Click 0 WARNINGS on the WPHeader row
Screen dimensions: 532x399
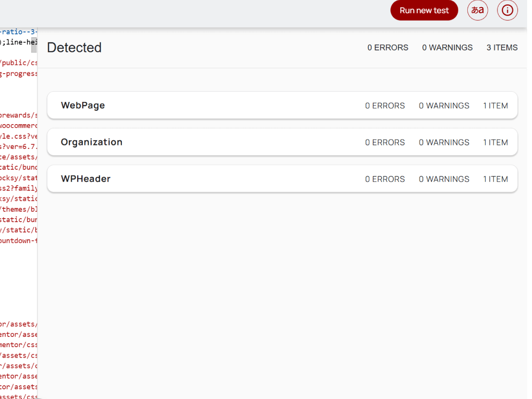click(x=444, y=179)
